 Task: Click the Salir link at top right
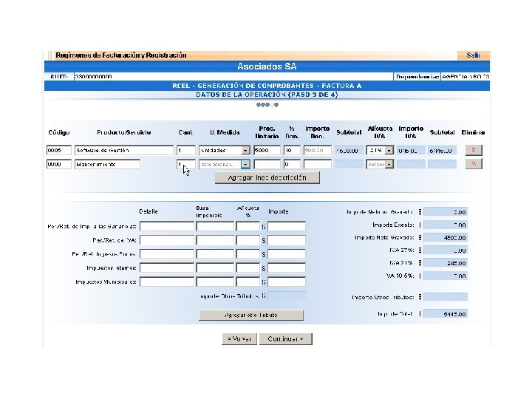pos(473,55)
